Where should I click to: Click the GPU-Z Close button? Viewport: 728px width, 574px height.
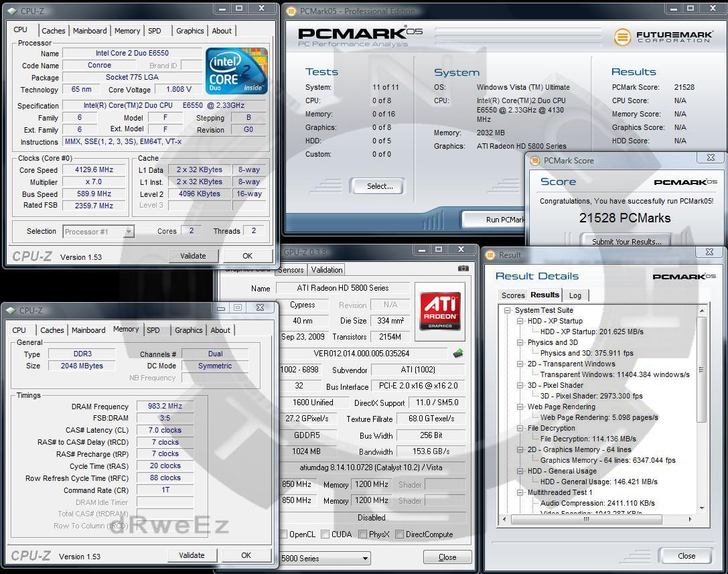(x=447, y=557)
